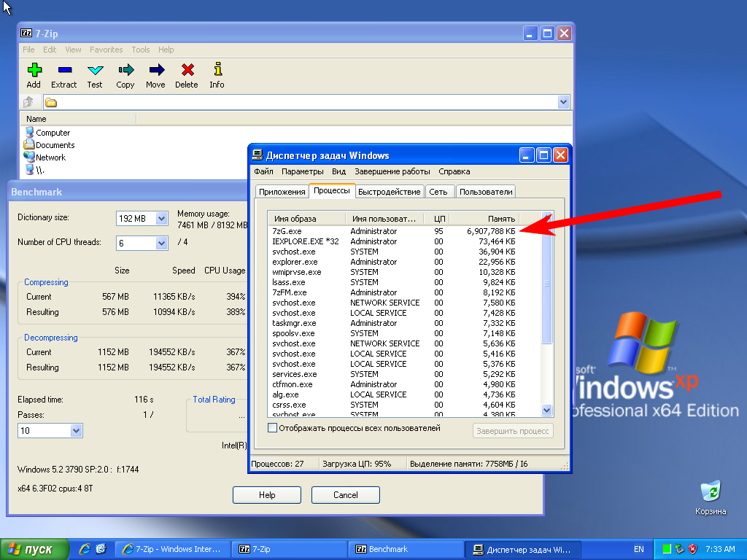Switch to the Быстродействие tab
The height and width of the screenshot is (560, 747).
click(x=390, y=192)
